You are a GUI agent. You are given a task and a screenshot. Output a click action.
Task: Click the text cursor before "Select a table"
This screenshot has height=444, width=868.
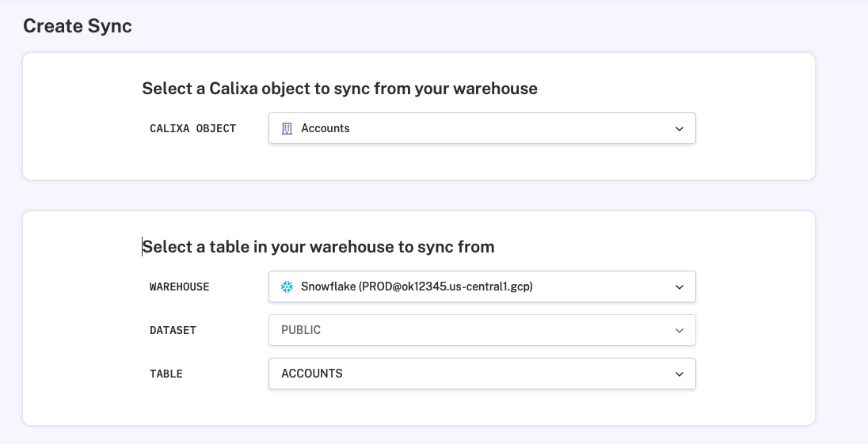pyautogui.click(x=143, y=247)
